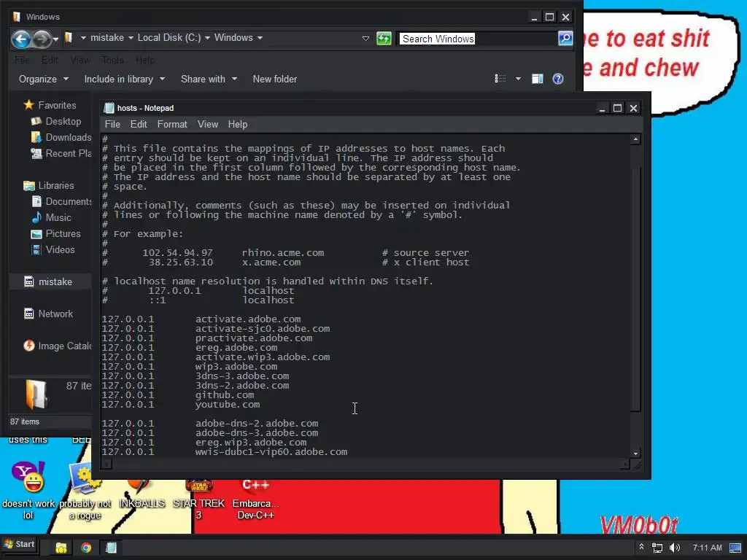This screenshot has height=560, width=747.
Task: Select Music library in navigation pane
Action: point(51,217)
